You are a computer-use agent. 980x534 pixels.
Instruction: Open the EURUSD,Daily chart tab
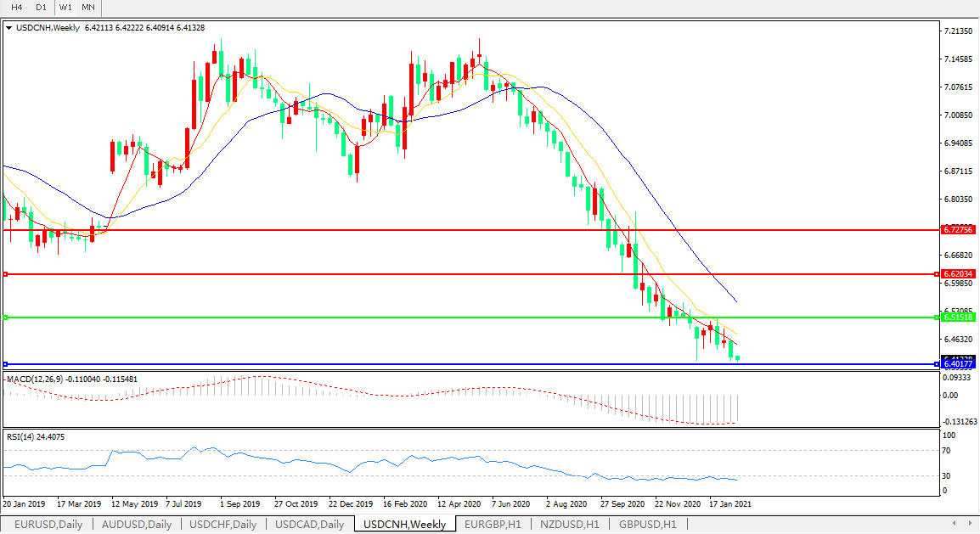[x=48, y=524]
